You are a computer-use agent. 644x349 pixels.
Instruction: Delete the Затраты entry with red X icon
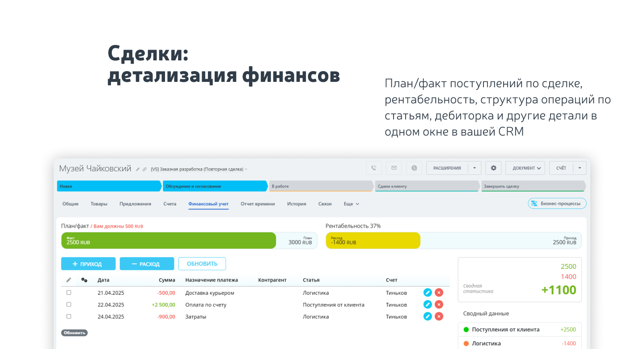click(439, 316)
